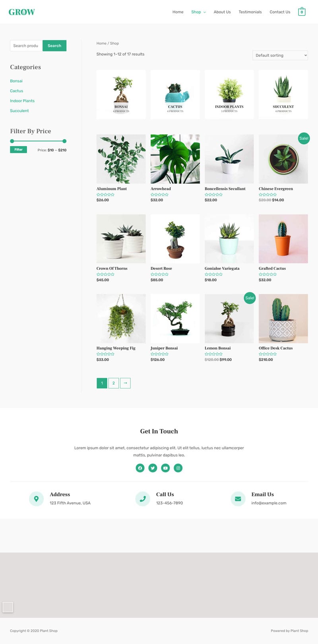Screen dimensions: 318x644
Task: Click the Email Us envelope icon
Action: [x=238, y=499]
